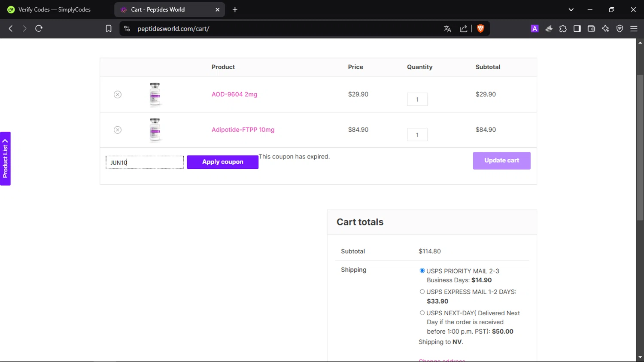
Task: Open the purple A extension icon
Action: [x=535, y=28]
